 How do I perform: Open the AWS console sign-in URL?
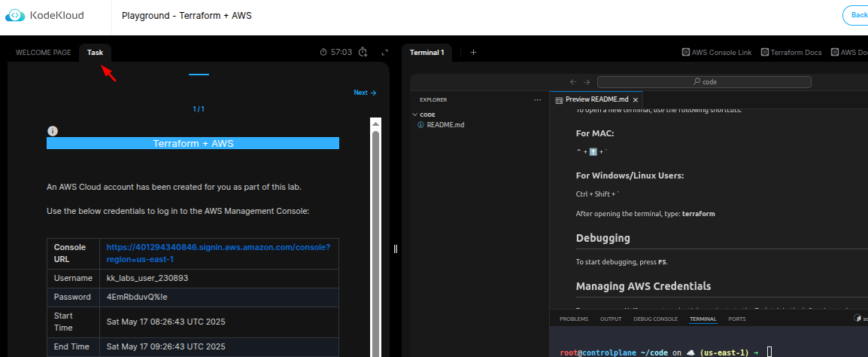(x=218, y=253)
